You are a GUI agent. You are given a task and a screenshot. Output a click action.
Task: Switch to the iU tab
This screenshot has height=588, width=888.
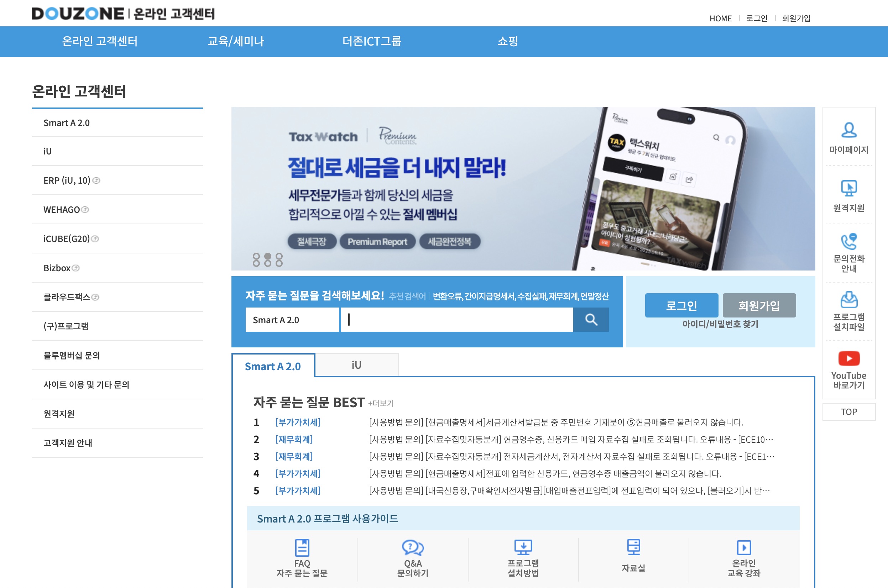356,365
